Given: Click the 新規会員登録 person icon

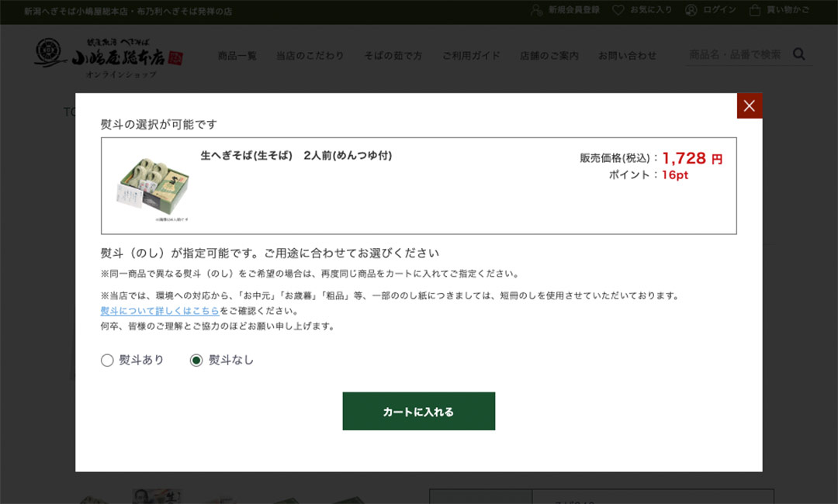Looking at the screenshot, I should (536, 10).
